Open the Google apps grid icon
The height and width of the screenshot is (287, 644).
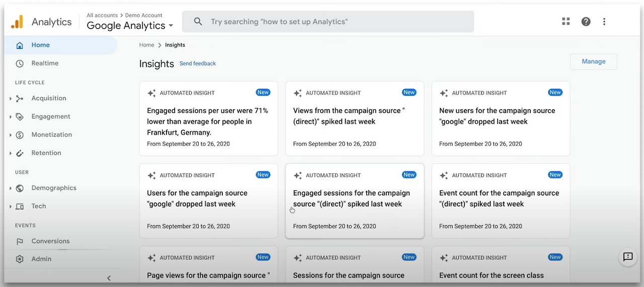pos(566,21)
